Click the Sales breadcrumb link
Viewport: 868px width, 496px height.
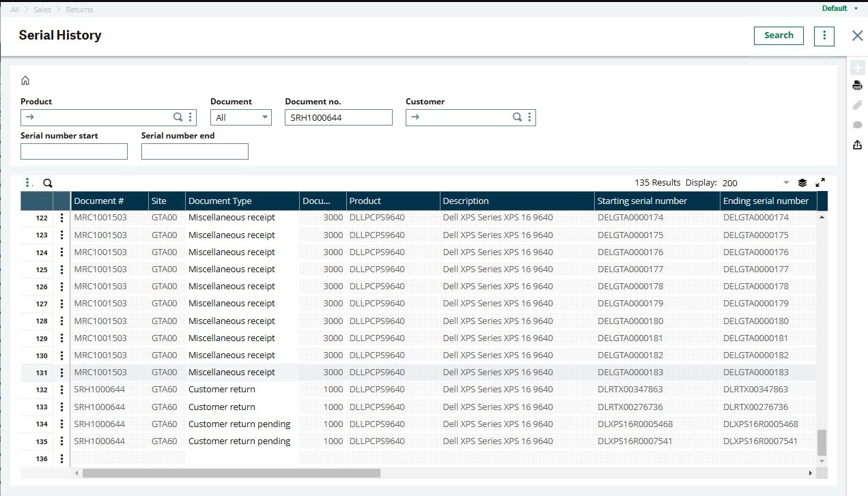click(42, 10)
